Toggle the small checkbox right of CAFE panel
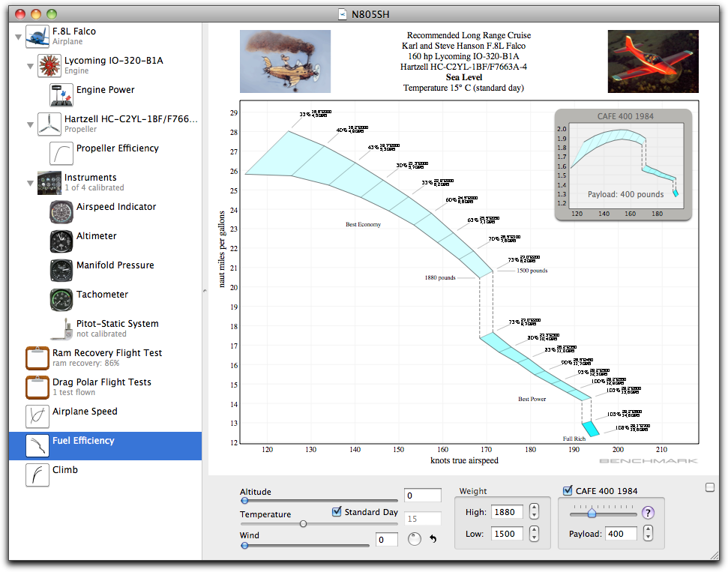The width and height of the screenshot is (728, 572). (710, 487)
